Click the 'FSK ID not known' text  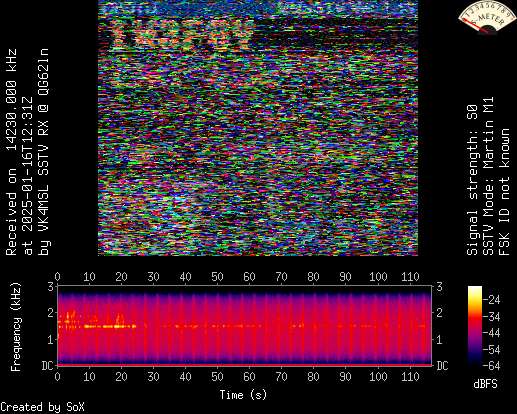(x=504, y=192)
